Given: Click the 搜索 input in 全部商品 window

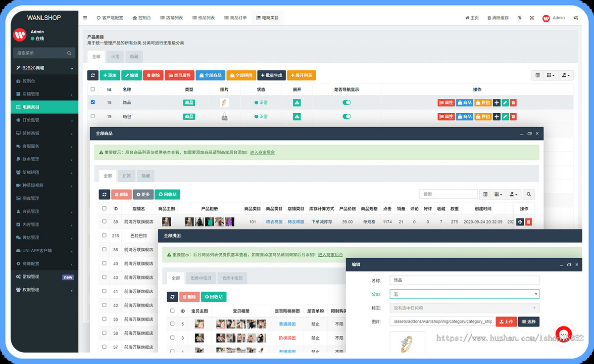Looking at the screenshot, I should coord(448,194).
